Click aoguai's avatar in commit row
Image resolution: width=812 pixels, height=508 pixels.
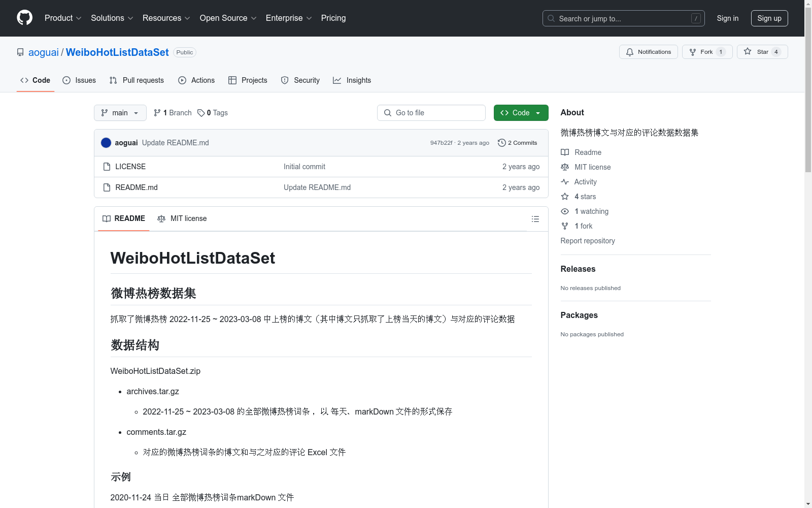coord(106,143)
